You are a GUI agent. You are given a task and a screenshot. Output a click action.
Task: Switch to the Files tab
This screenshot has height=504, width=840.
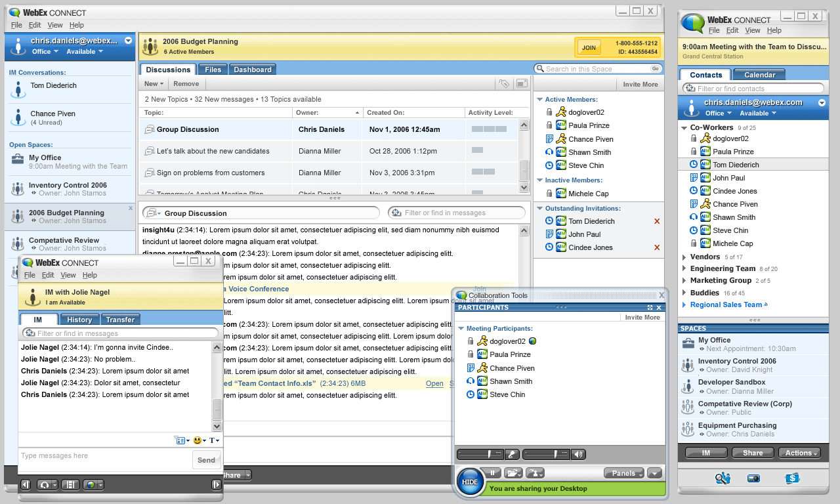click(x=213, y=70)
